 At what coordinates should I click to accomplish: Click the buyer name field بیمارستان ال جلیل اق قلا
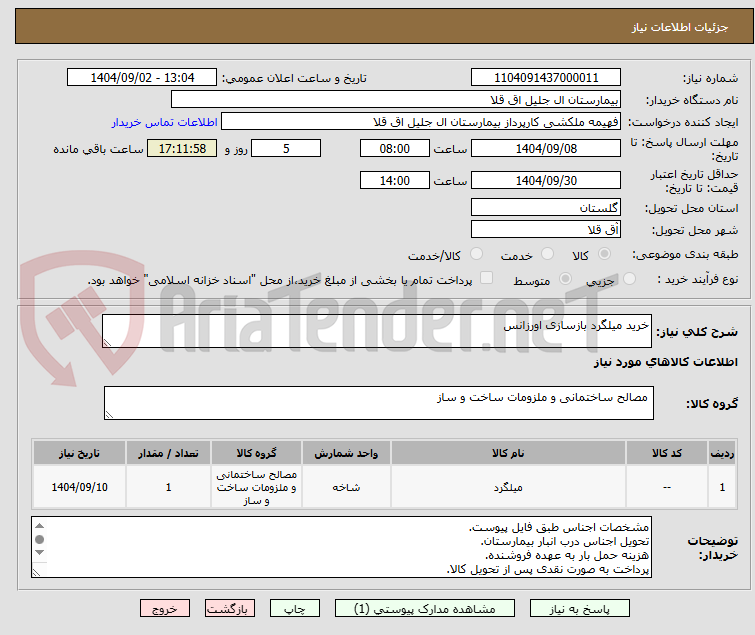[396, 100]
